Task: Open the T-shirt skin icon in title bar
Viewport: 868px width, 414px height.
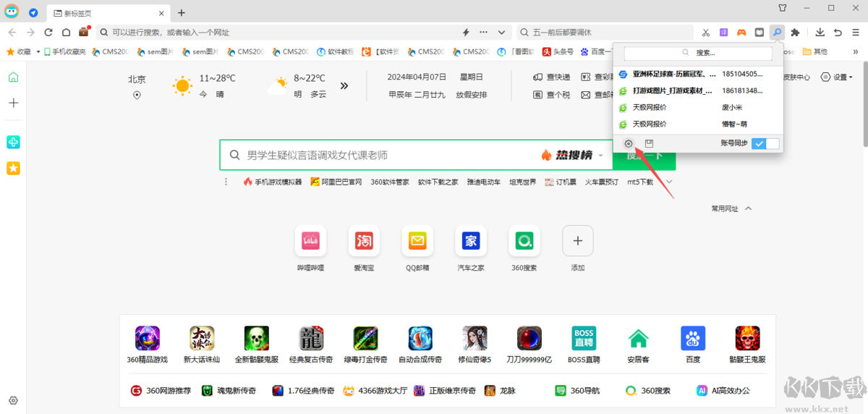Action: point(782,8)
